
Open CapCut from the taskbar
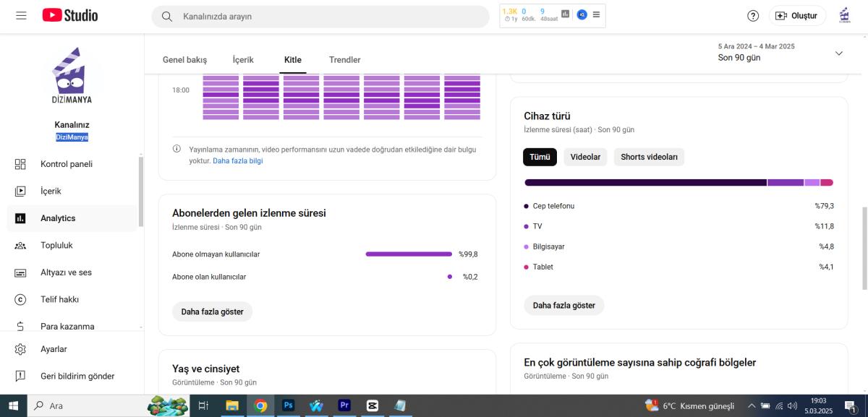(x=373, y=405)
